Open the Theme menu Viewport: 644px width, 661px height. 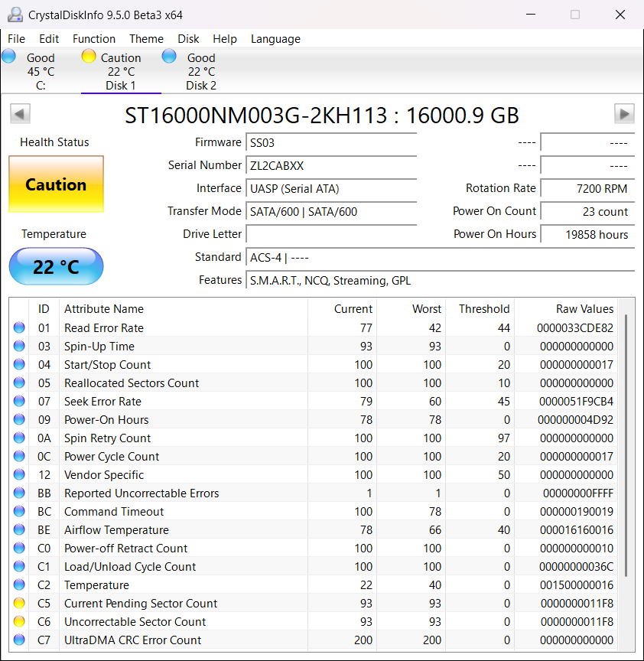click(x=146, y=39)
